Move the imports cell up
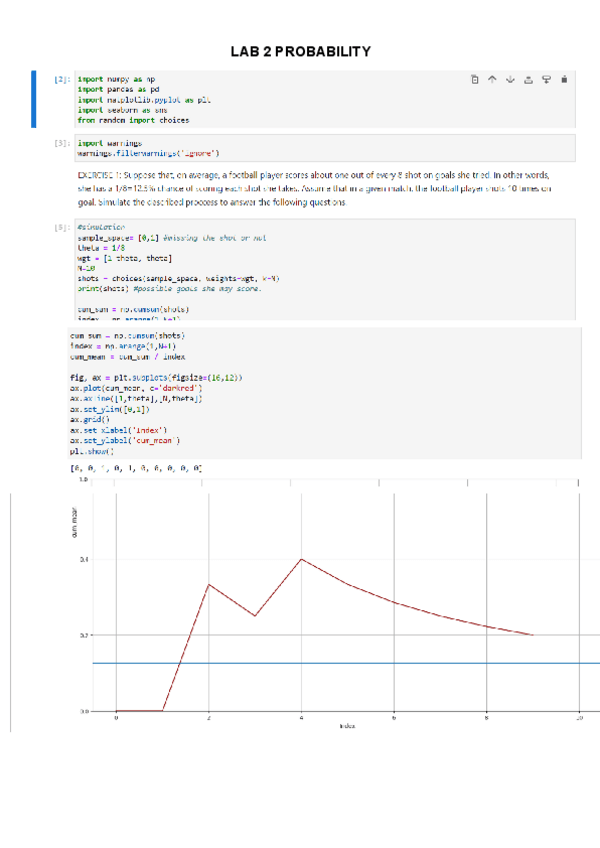 click(494, 78)
